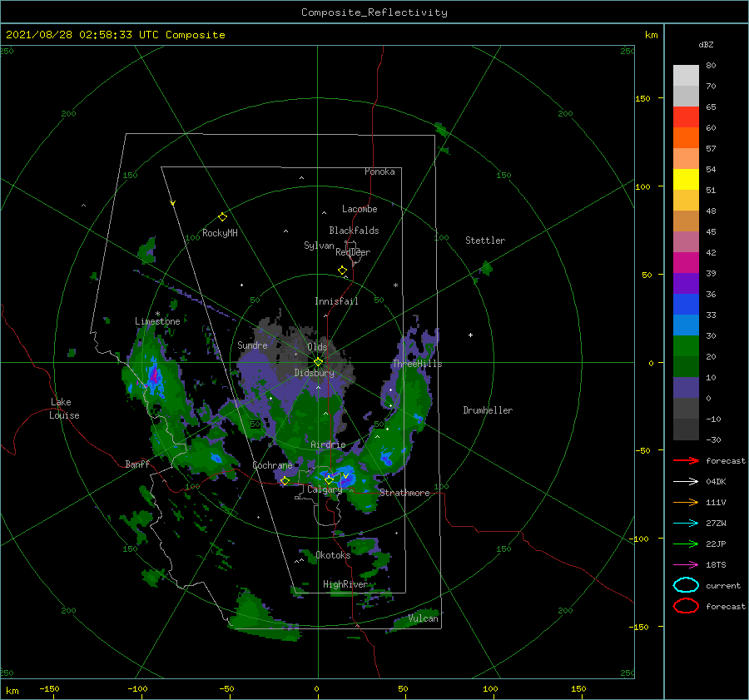Click the green 22JP arrow in legend
Image resolution: width=749 pixels, height=700 pixels.
[686, 544]
